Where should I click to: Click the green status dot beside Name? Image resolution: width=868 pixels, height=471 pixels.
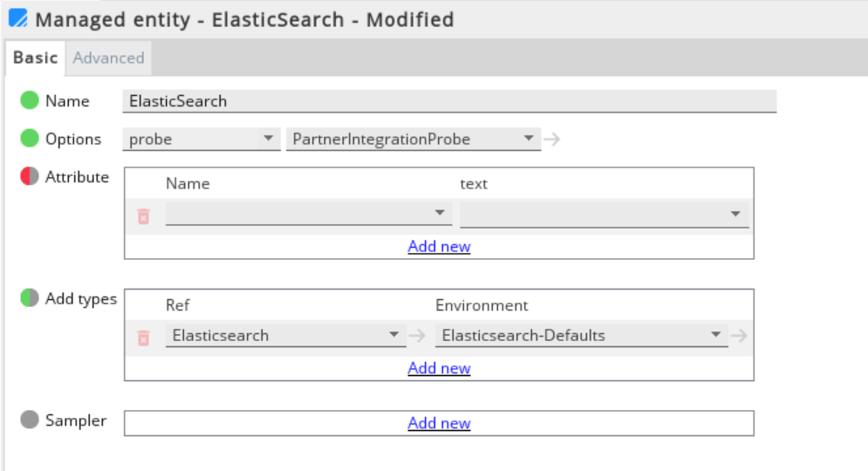click(30, 100)
